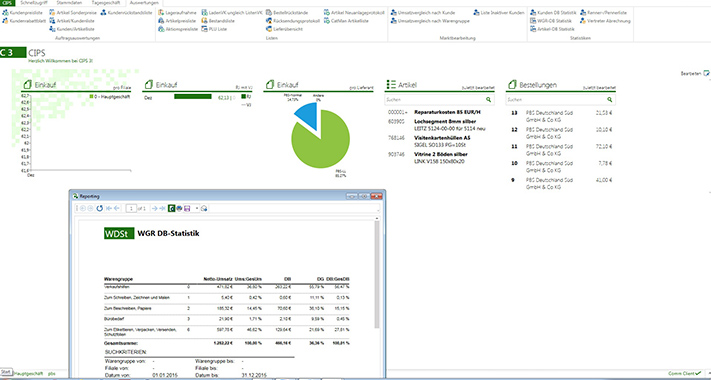Open the Renner-/Pennerliste statistic
This screenshot has height=380, width=711.
coord(604,13)
